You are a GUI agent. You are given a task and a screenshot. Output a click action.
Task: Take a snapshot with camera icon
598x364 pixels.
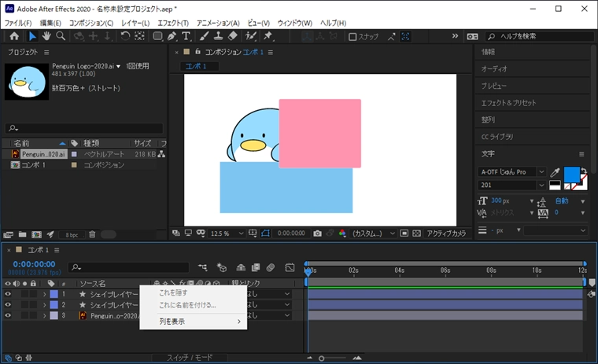[317, 233]
